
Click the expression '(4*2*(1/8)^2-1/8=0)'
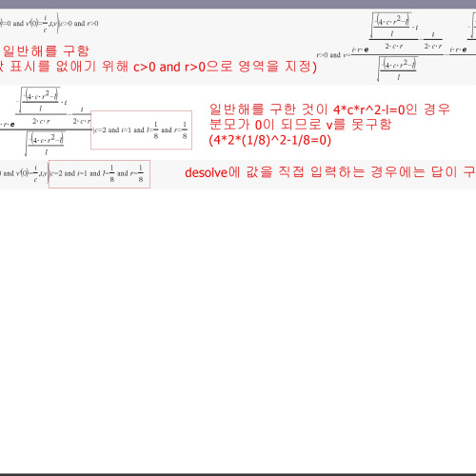(270, 140)
